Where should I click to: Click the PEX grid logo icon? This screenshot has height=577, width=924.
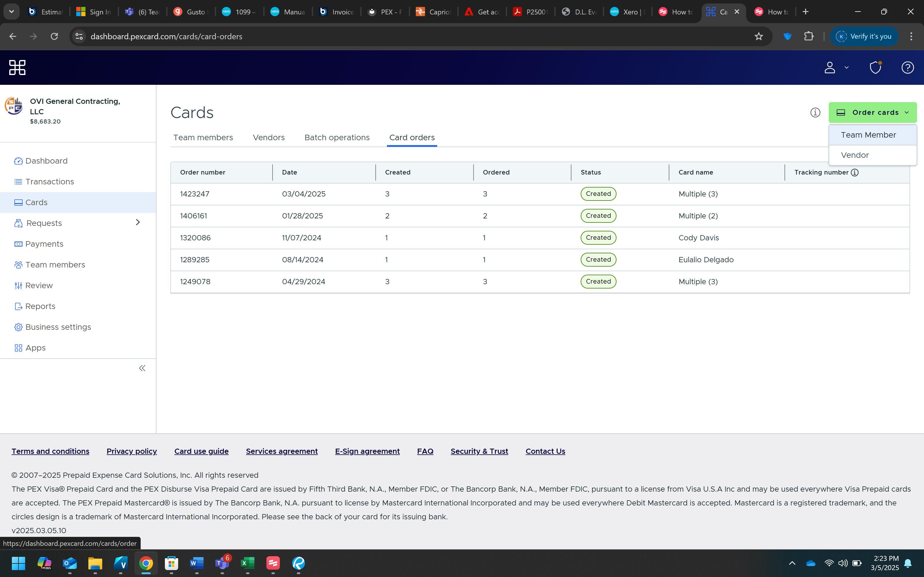pos(17,68)
